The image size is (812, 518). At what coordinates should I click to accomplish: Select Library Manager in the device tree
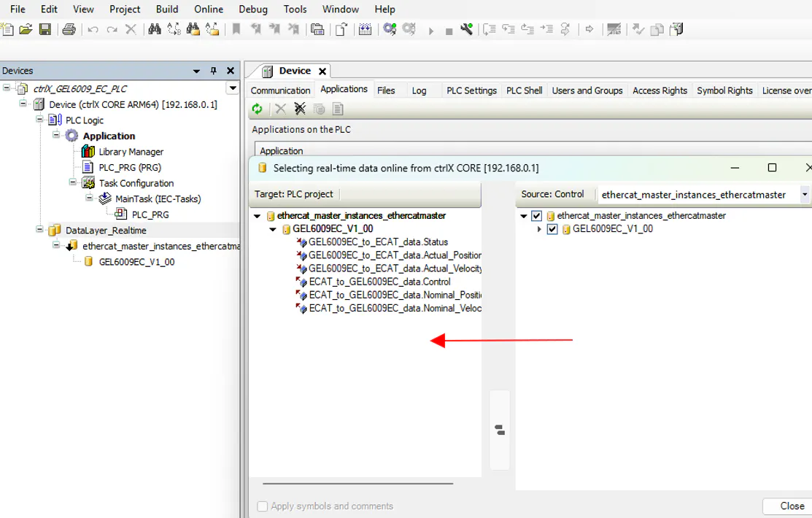click(x=131, y=152)
